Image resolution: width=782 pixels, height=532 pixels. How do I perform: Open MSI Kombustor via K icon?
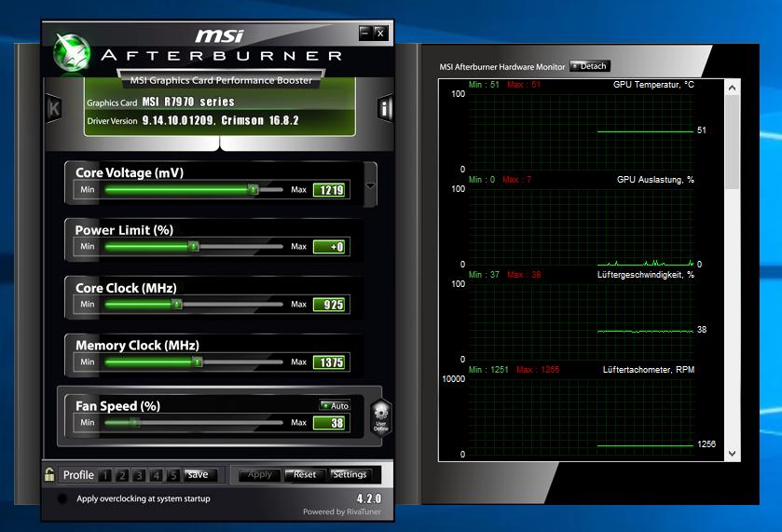point(53,108)
